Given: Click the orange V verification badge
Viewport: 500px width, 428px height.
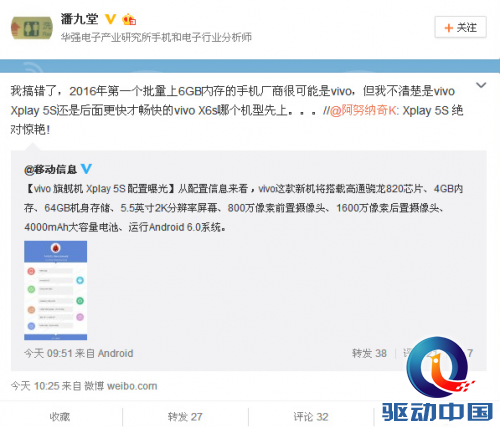Looking at the screenshot, I should click(x=111, y=19).
